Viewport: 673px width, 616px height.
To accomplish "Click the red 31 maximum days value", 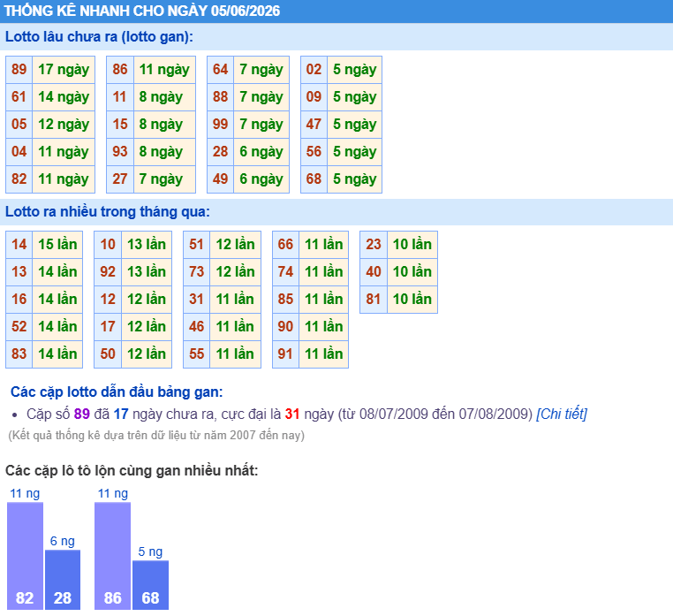I will [x=291, y=414].
